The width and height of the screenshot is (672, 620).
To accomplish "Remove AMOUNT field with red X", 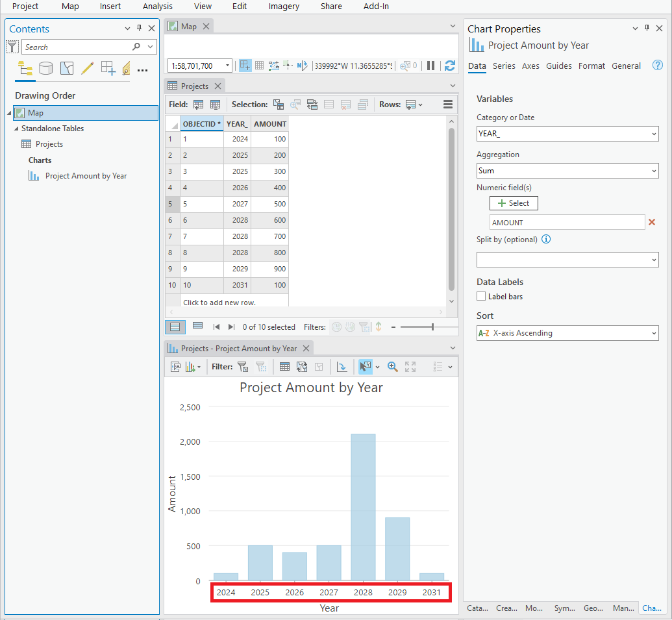I will 652,222.
